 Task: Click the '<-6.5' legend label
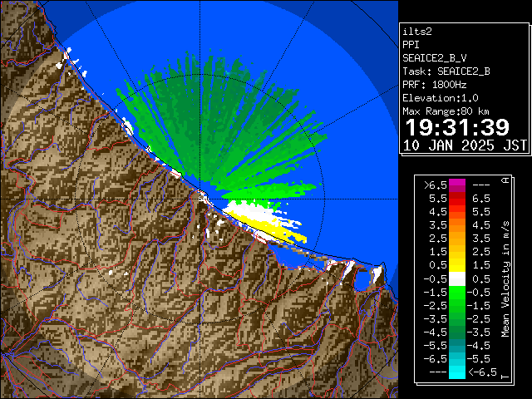482,372
